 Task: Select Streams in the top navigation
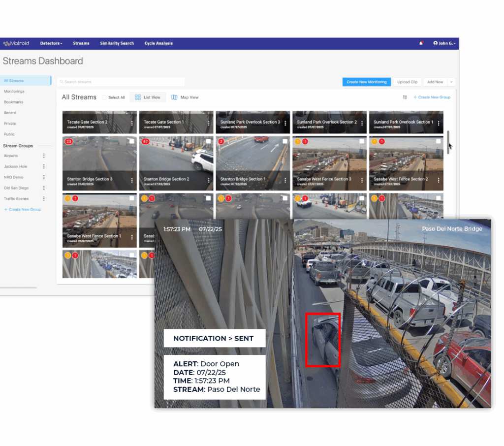coord(81,43)
